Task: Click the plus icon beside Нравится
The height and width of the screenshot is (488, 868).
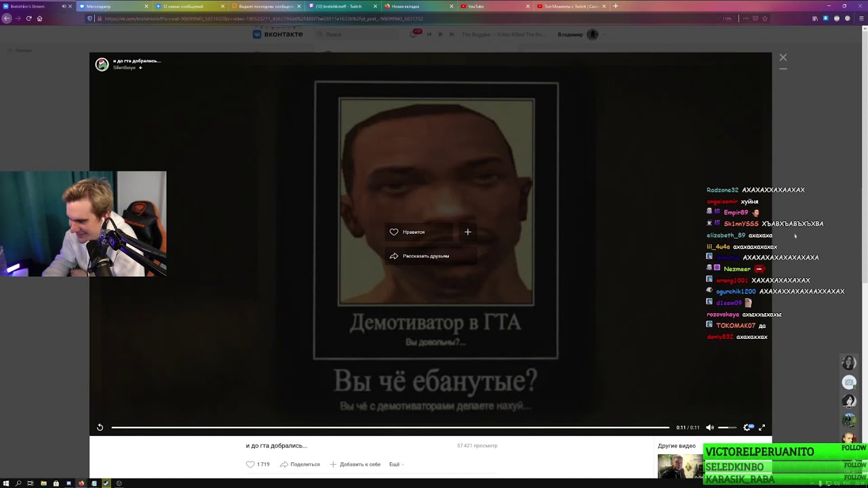Action: point(467,232)
